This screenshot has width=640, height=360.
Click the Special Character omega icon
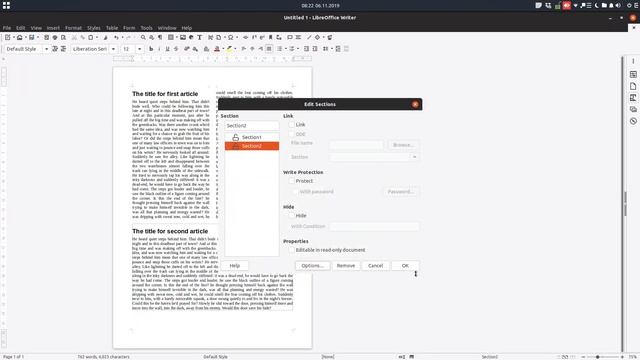click(231, 38)
